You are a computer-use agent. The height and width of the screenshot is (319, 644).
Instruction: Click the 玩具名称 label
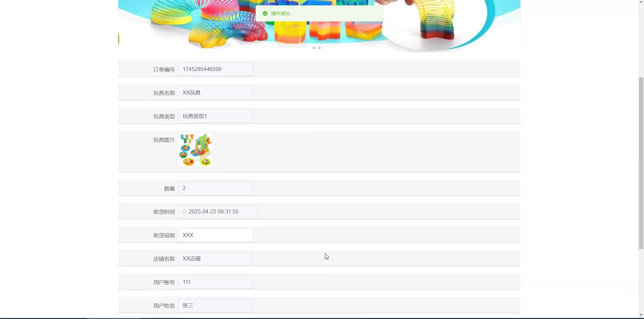164,93
